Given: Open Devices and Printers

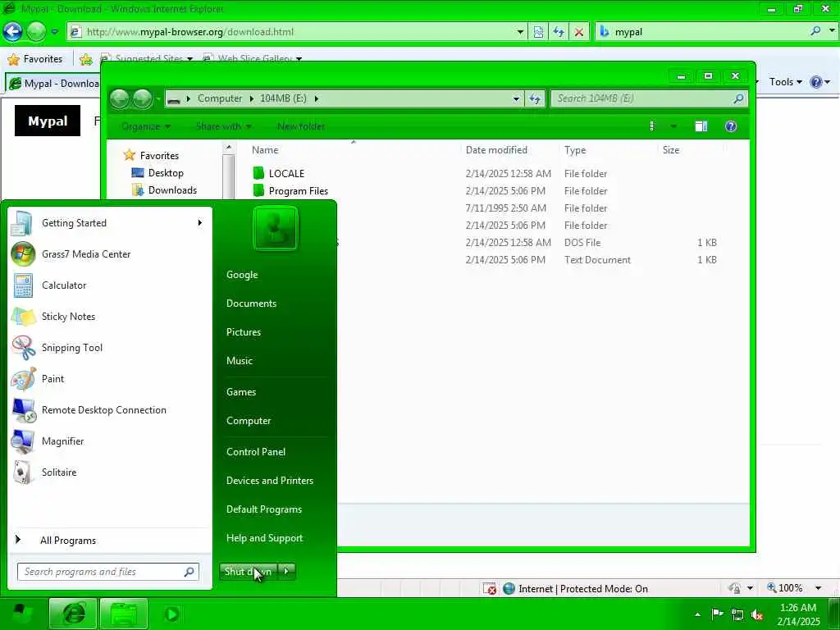Looking at the screenshot, I should point(269,481).
